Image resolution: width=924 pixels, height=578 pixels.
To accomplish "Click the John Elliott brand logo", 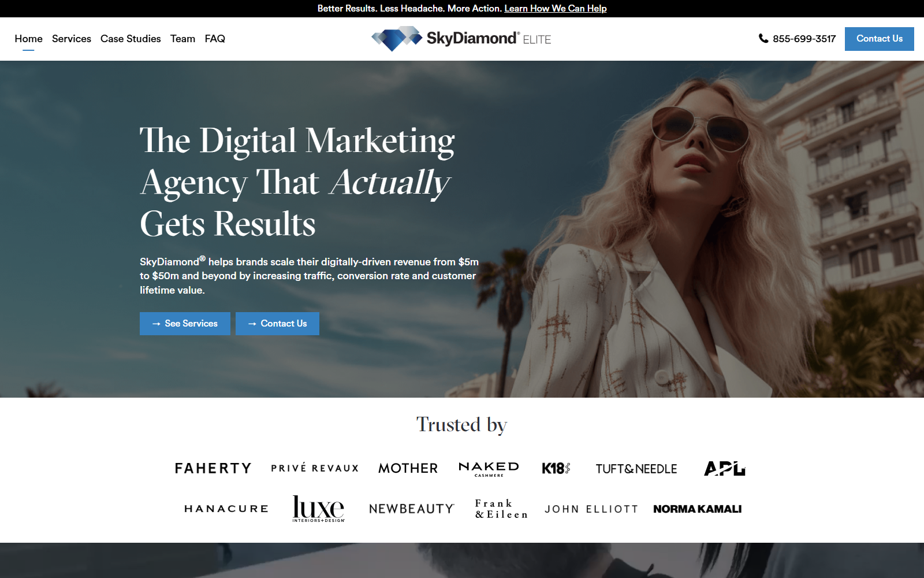I will coord(591,509).
